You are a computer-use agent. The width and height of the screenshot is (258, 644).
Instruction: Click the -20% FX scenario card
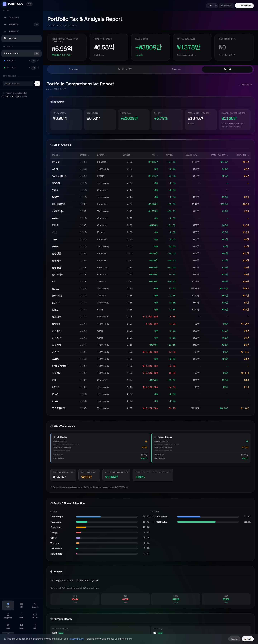click(x=75, y=599)
